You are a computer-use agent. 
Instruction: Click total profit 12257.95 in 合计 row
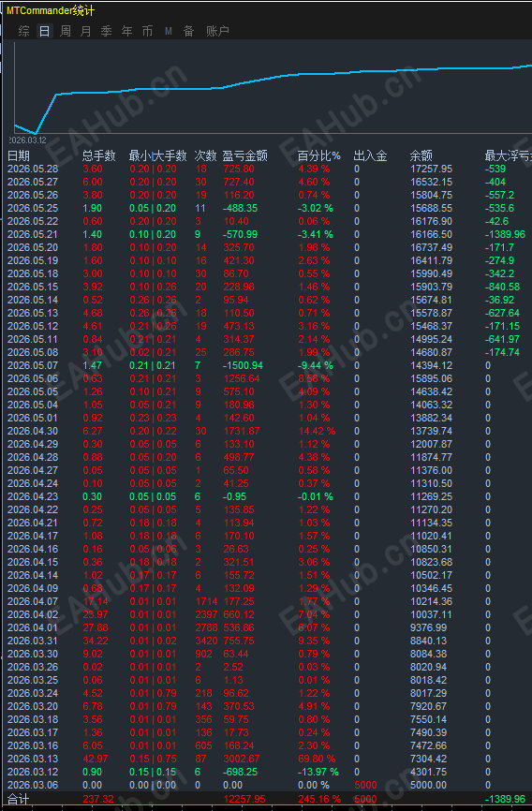(244, 799)
